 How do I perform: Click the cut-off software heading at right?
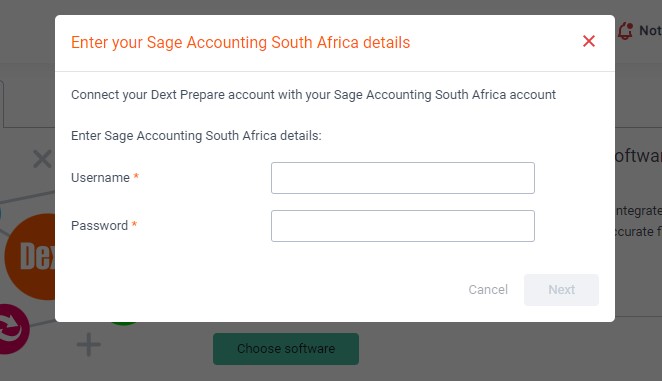(638, 156)
